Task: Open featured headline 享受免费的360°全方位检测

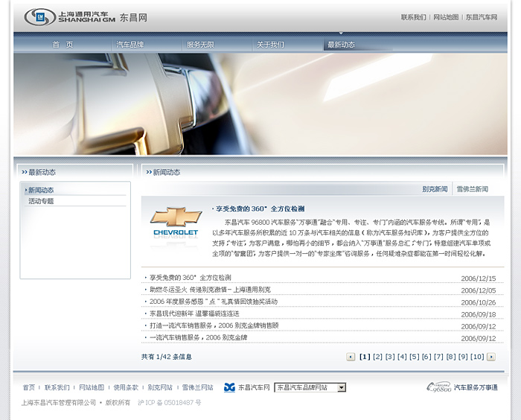Action: click(260, 209)
